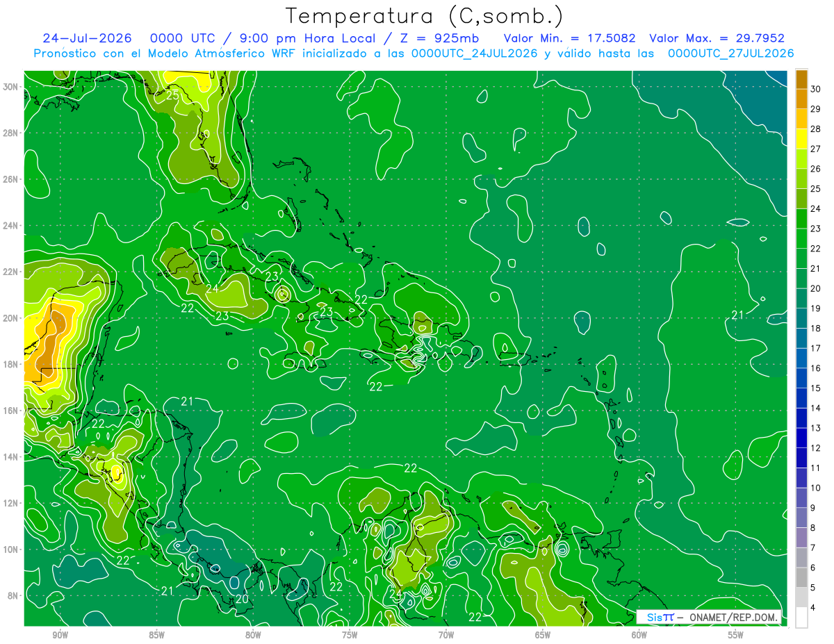
Task: Click the "70W" longitude axis label
Action: 446,635
